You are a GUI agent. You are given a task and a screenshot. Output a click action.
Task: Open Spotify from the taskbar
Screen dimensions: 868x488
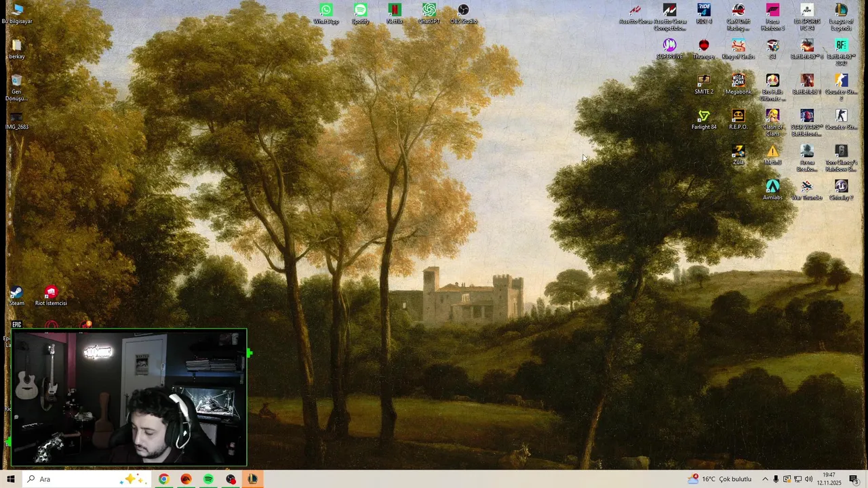pos(208,479)
